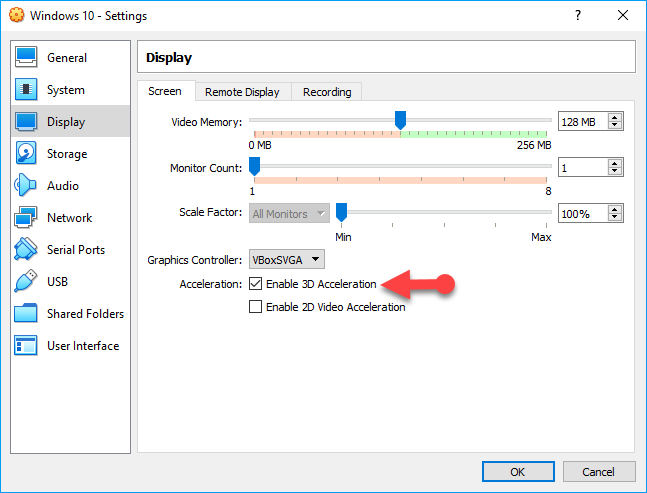
Task: Click the OK button
Action: coord(517,471)
